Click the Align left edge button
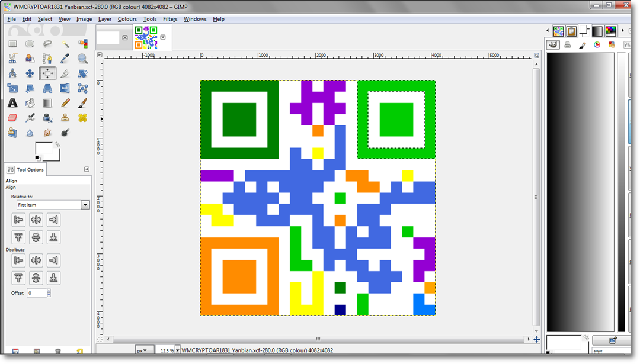640x364 pixels. tap(18, 220)
